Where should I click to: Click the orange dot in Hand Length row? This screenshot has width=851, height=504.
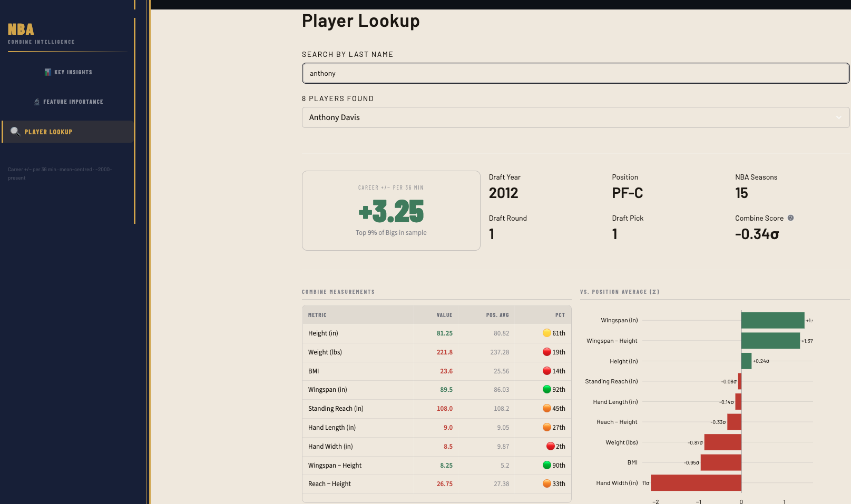coord(547,427)
